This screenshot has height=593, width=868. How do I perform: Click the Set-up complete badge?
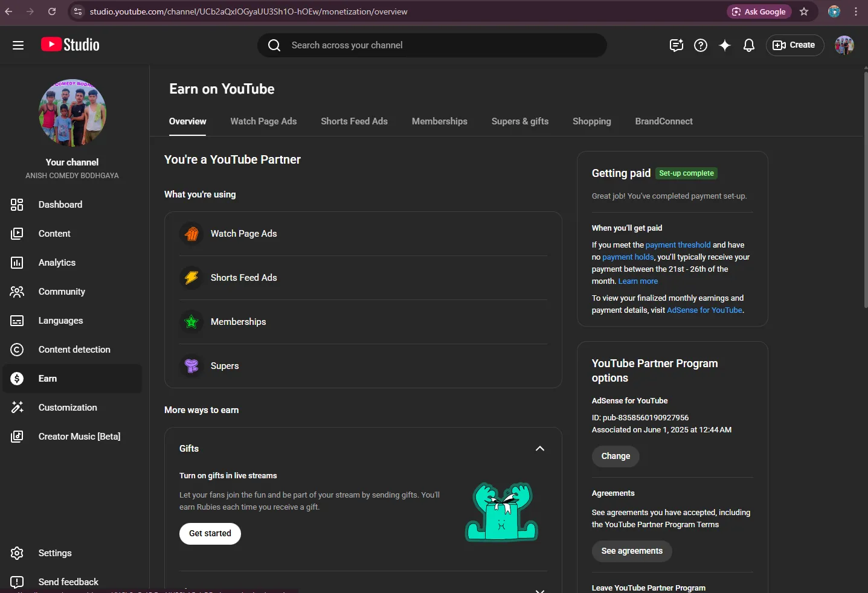click(686, 173)
